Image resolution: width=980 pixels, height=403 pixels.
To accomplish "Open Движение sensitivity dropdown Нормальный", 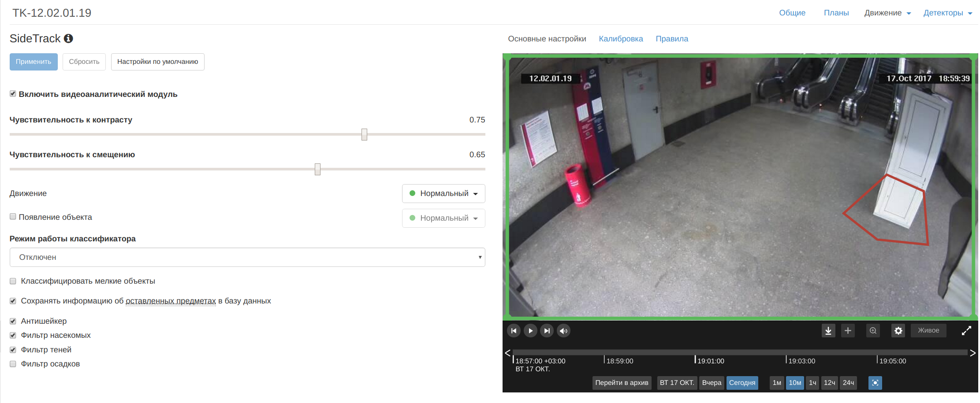I will [443, 193].
